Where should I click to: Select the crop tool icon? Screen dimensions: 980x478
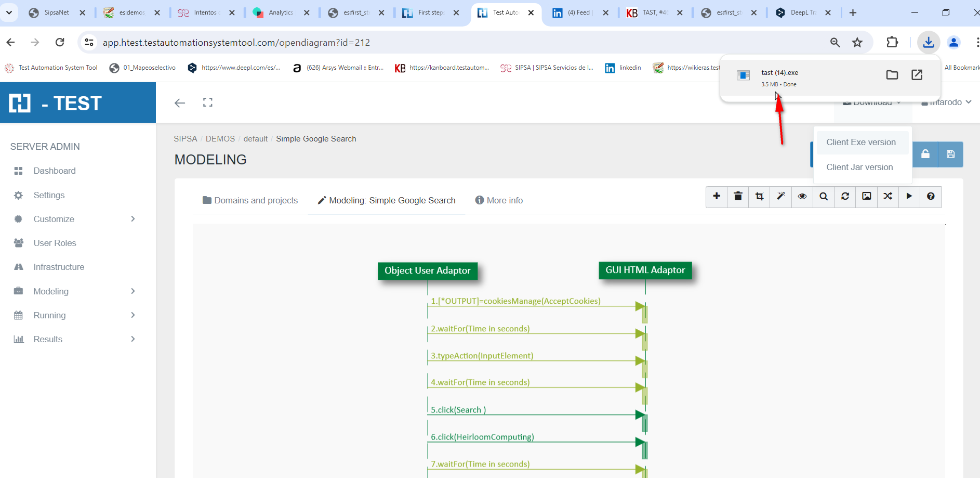[x=759, y=197]
